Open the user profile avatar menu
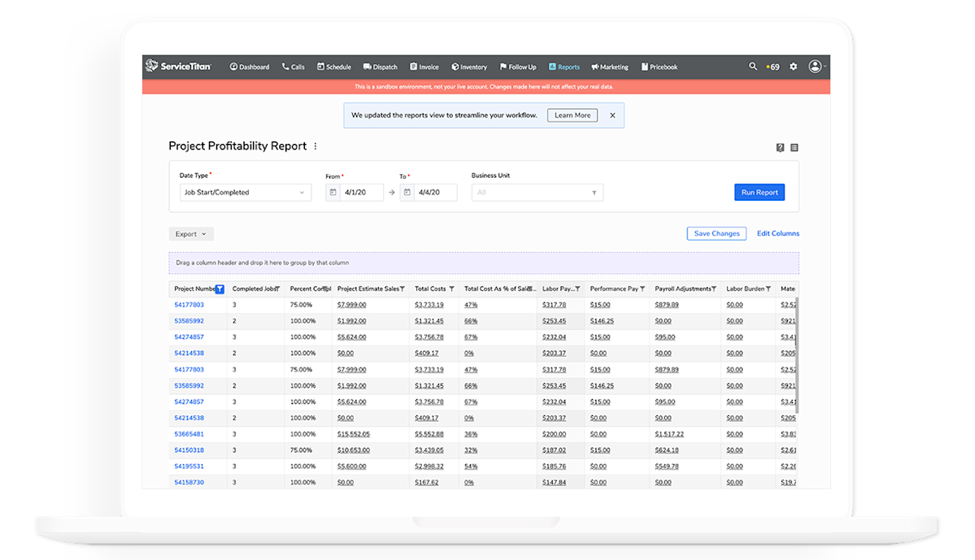This screenshot has width=975, height=560. click(814, 66)
